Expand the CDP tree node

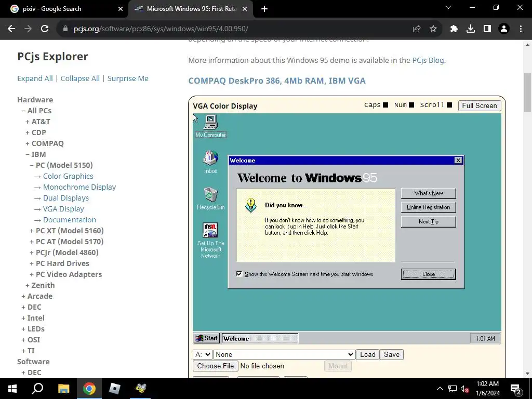36,132
